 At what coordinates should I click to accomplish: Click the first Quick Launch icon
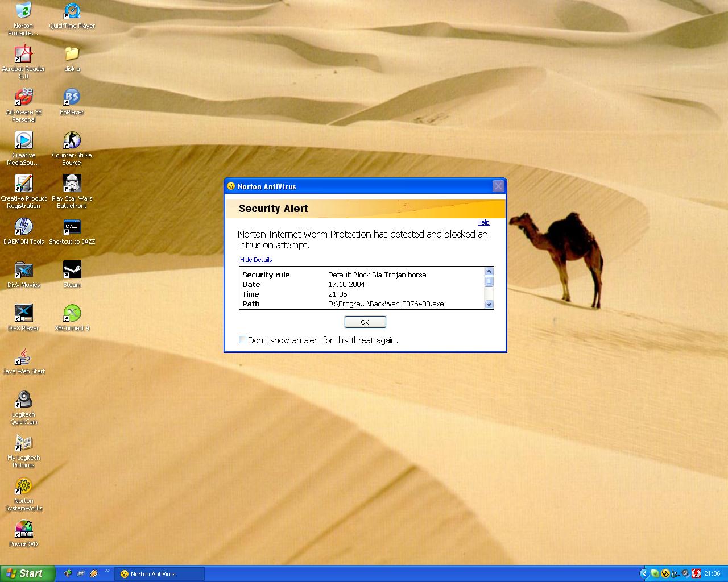(x=68, y=573)
